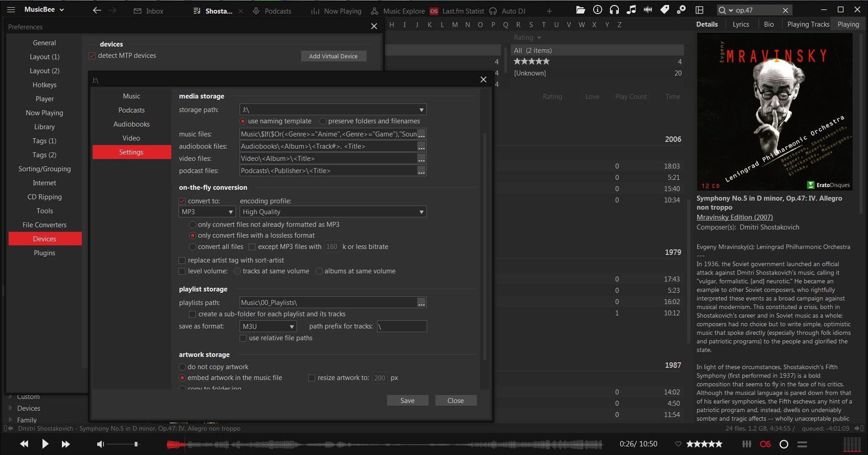The image size is (868, 455).
Task: Switch to the Bio tab
Action: pyautogui.click(x=769, y=24)
